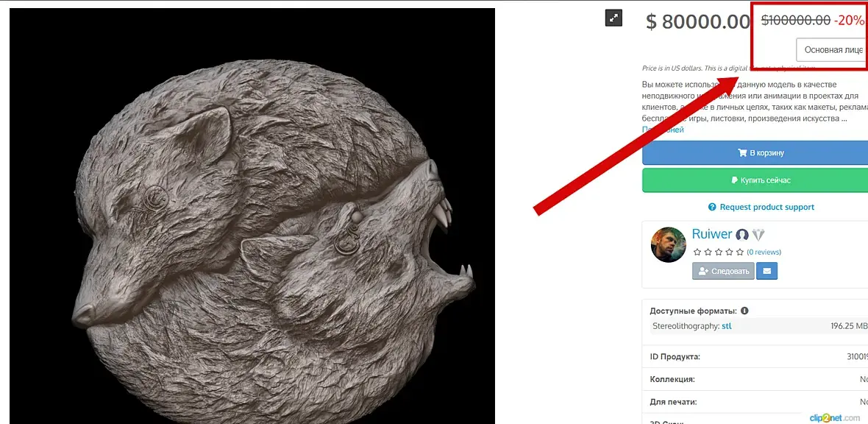Click the user badge icon after Ruiwer
868x424 pixels.
[x=742, y=235]
